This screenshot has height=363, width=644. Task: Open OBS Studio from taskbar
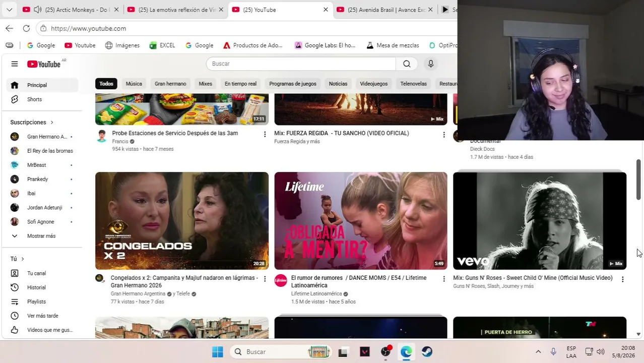tap(385, 352)
